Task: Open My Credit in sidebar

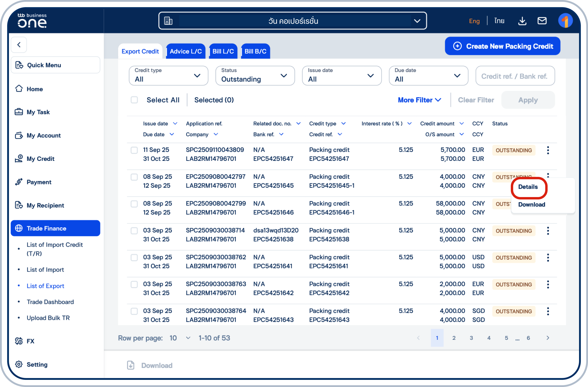Action: (x=40, y=159)
